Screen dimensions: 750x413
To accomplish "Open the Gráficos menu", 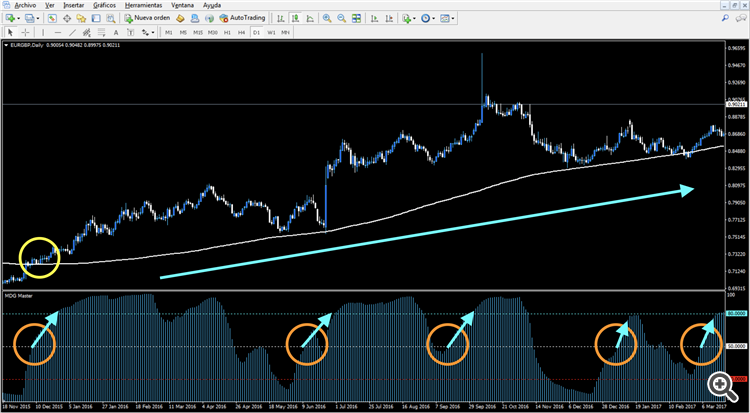I will tap(104, 5).
